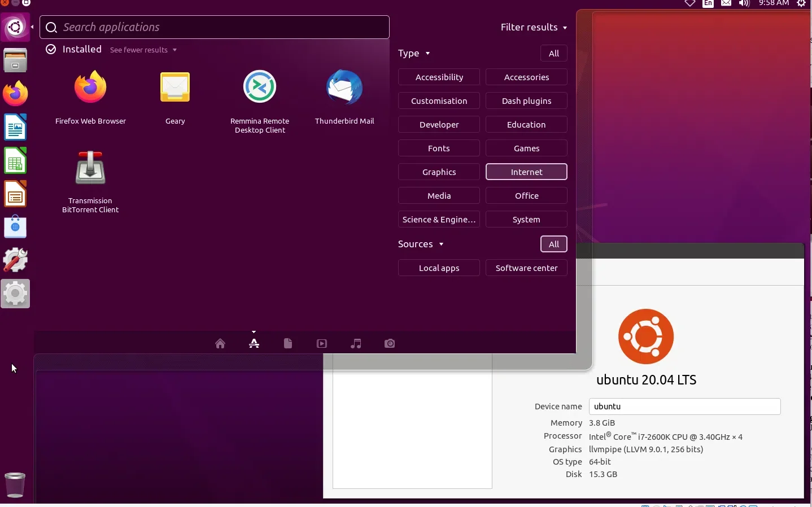Open Ubuntu Software from the launcher
Screen dimensions: 812x507
pos(15,227)
